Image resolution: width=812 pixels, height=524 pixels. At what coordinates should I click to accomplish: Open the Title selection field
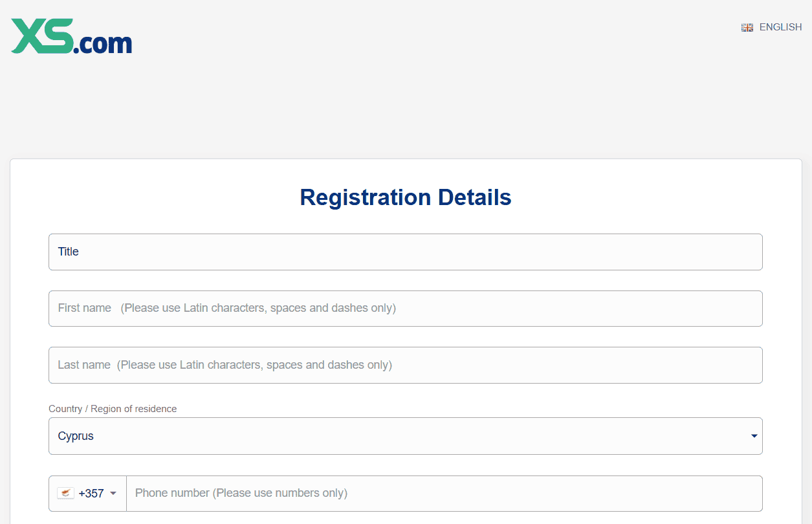coord(405,252)
